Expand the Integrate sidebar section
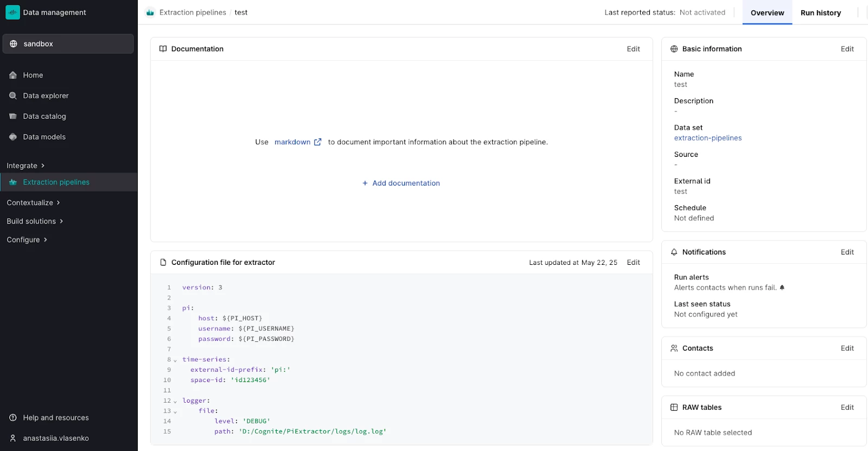This screenshot has width=868, height=451. click(x=25, y=166)
